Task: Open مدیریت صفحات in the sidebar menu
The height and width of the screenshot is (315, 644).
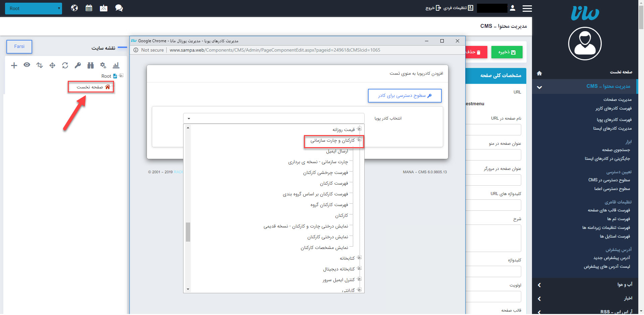Action: tap(617, 100)
